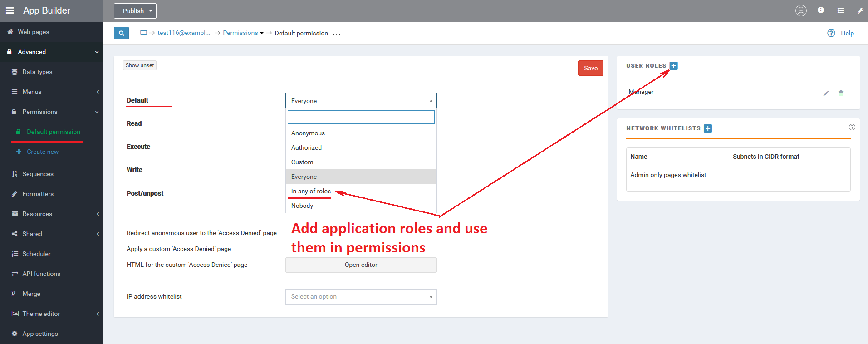Add a new user role with plus icon

tap(674, 66)
